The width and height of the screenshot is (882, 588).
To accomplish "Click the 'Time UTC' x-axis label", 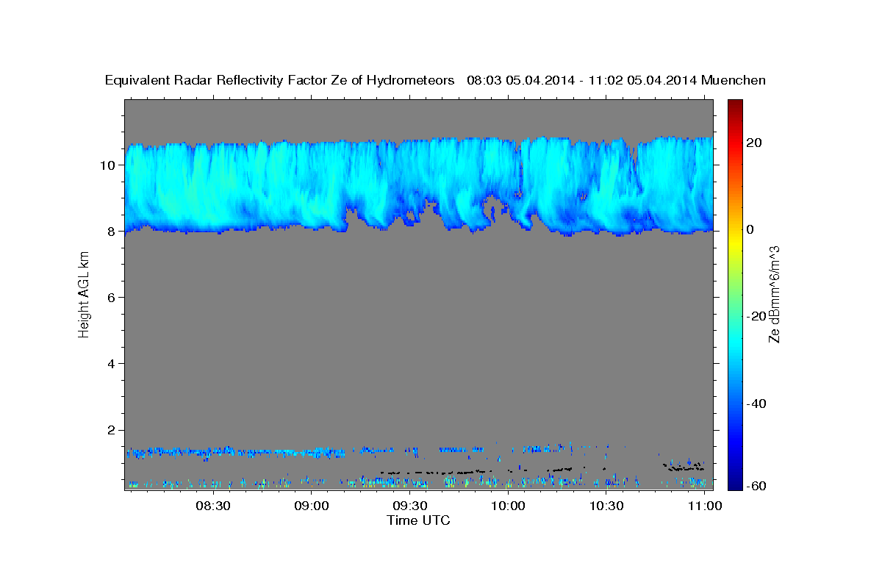I will point(418,520).
